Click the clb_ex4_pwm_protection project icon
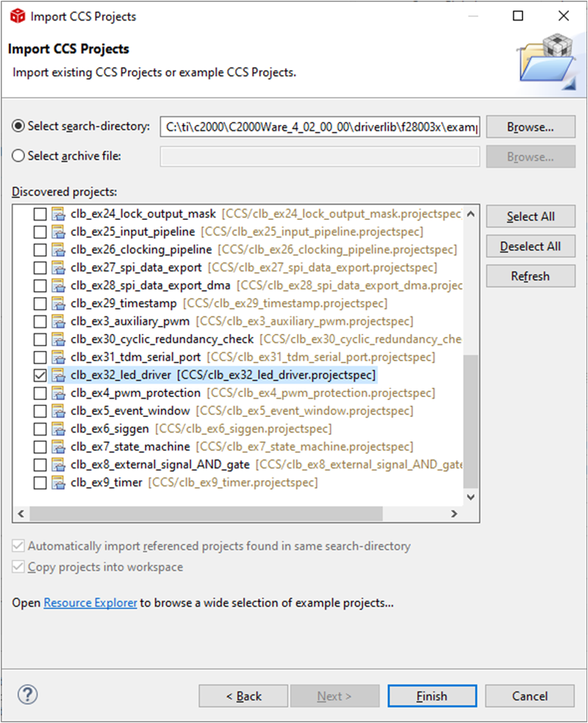Viewport: 588px width, 723px height. point(58,393)
